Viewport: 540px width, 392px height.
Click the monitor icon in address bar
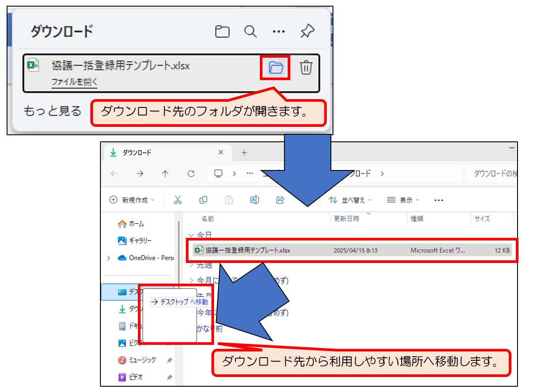218,174
